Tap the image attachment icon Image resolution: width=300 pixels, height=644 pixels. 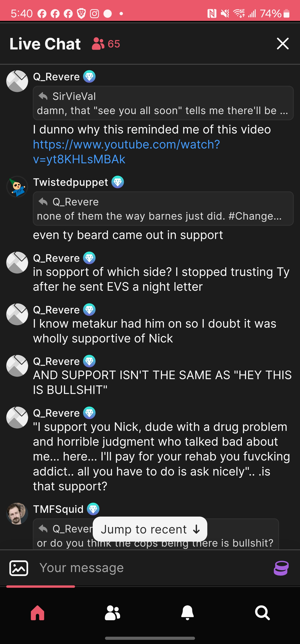19,568
